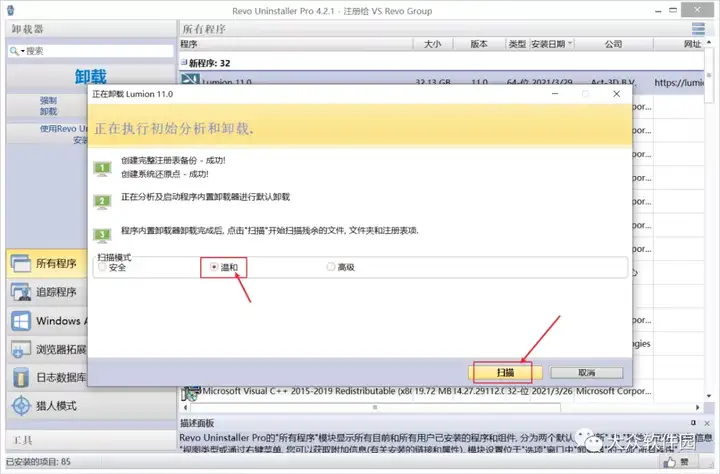Open Windows Apps module in the sidebar
720x474 pixels.
tap(46, 321)
